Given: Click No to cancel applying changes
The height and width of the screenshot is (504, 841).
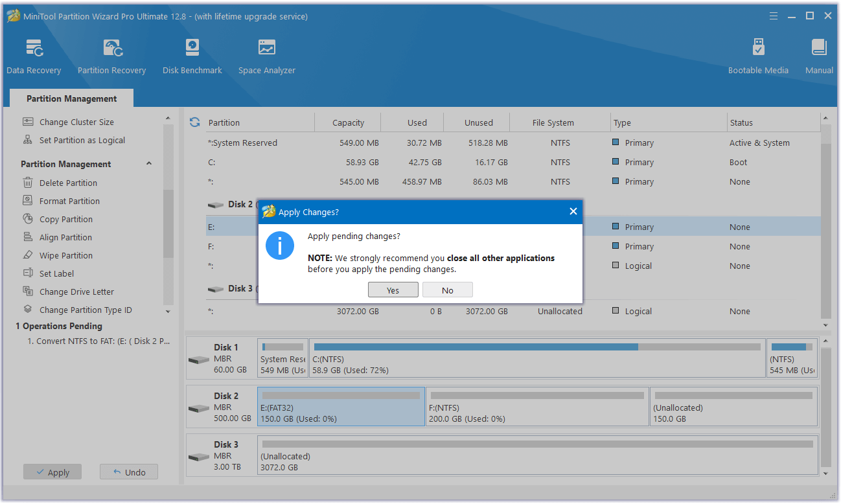Looking at the screenshot, I should (448, 290).
